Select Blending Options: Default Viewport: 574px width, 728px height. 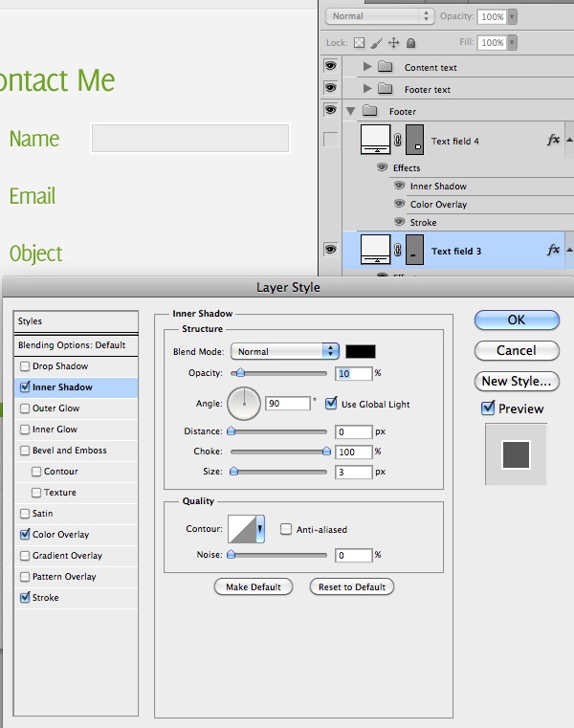[x=76, y=345]
